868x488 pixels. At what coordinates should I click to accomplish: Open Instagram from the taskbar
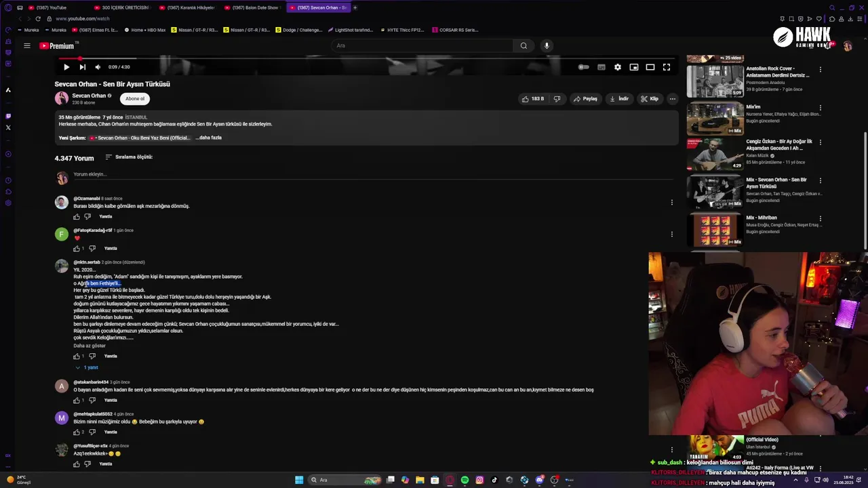click(479, 480)
